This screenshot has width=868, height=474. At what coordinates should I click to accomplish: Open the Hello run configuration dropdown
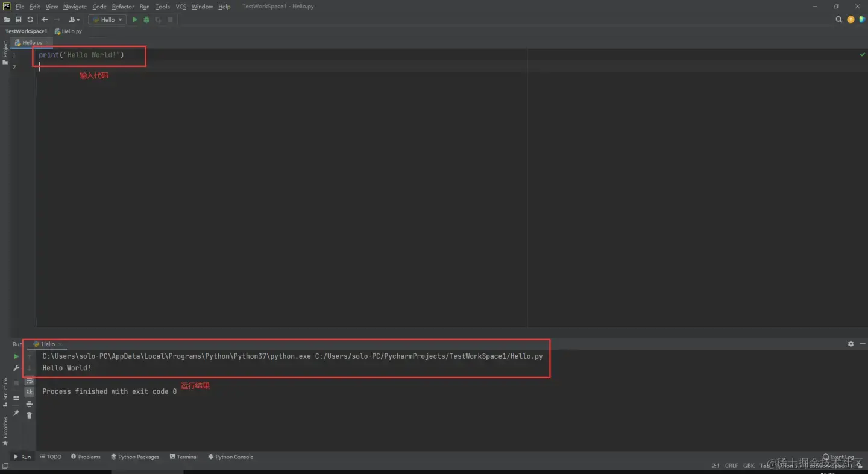point(107,19)
